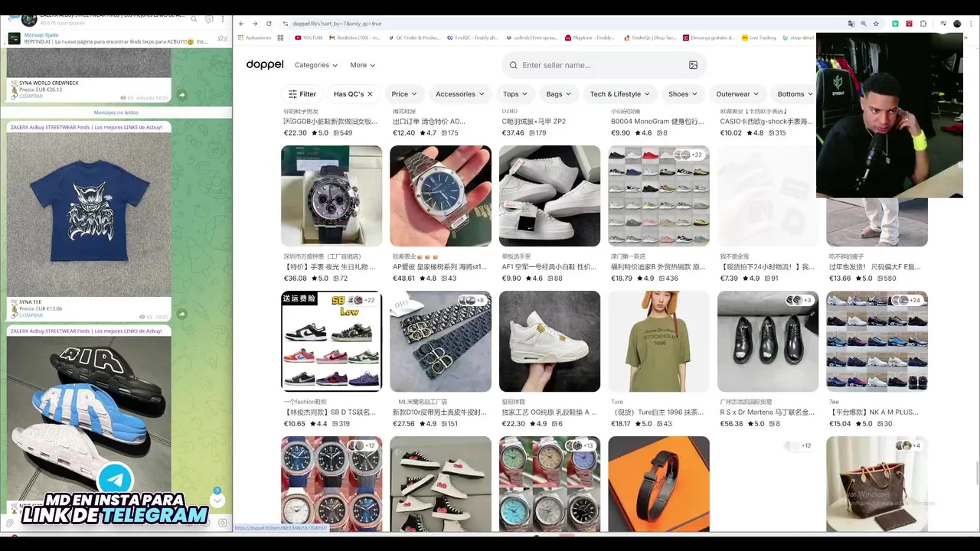Open the white Jordan 4 sneaker thumbnail
Image resolution: width=980 pixels, height=551 pixels.
click(x=550, y=341)
